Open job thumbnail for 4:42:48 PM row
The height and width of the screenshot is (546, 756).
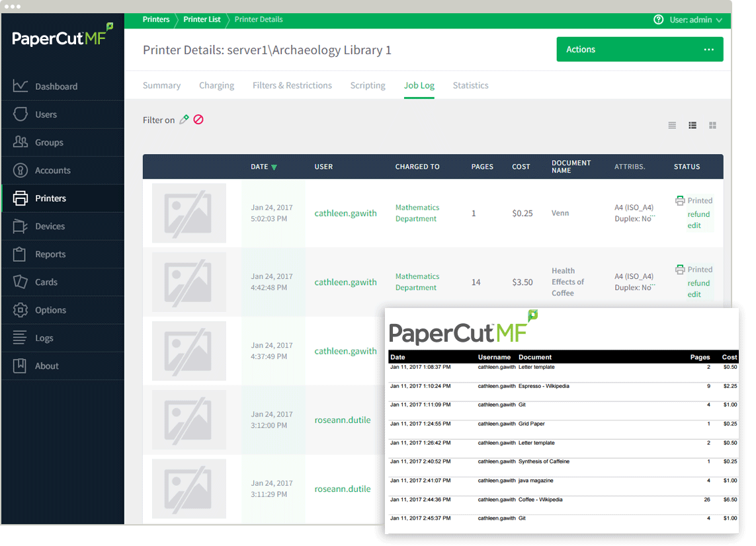[189, 282]
